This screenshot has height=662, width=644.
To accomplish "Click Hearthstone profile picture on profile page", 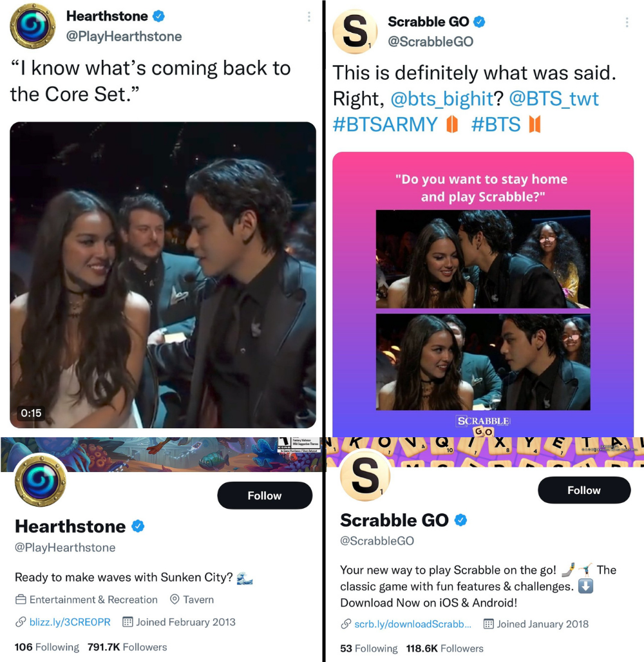I will pyautogui.click(x=40, y=481).
